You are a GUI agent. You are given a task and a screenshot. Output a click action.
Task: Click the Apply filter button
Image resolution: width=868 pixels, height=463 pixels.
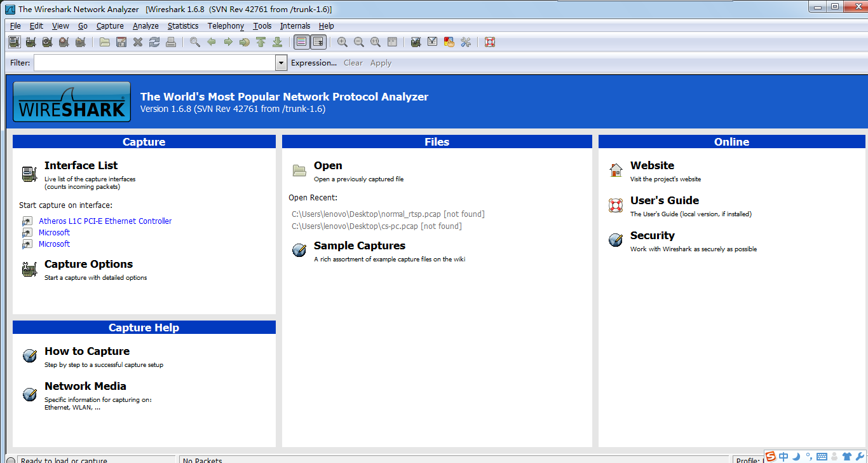coord(381,63)
